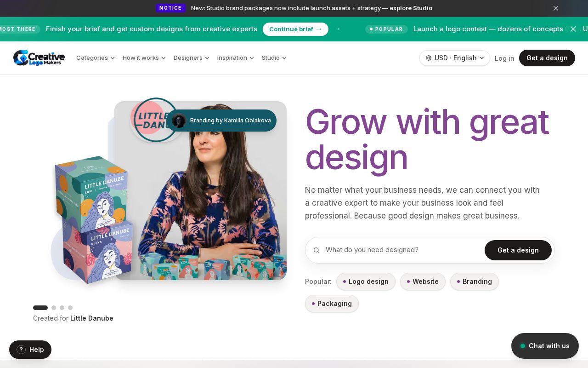Viewport: 588px width, 368px height.
Task: Open the Chat with us widget
Action: tap(545, 346)
